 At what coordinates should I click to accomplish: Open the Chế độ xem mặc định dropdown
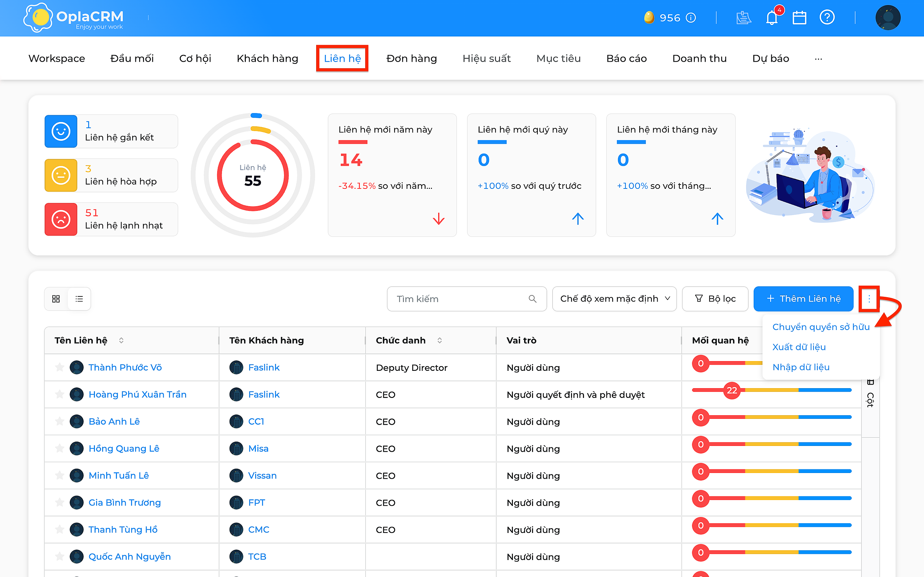(x=614, y=299)
